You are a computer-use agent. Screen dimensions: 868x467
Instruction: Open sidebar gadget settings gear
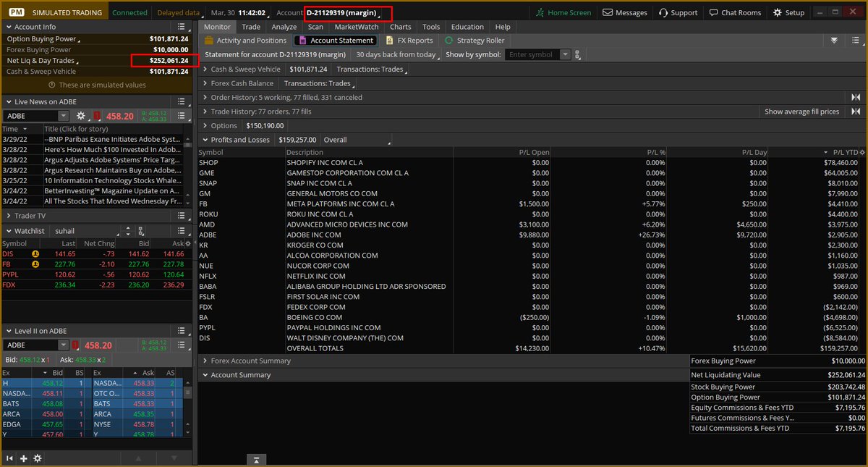(x=38, y=458)
